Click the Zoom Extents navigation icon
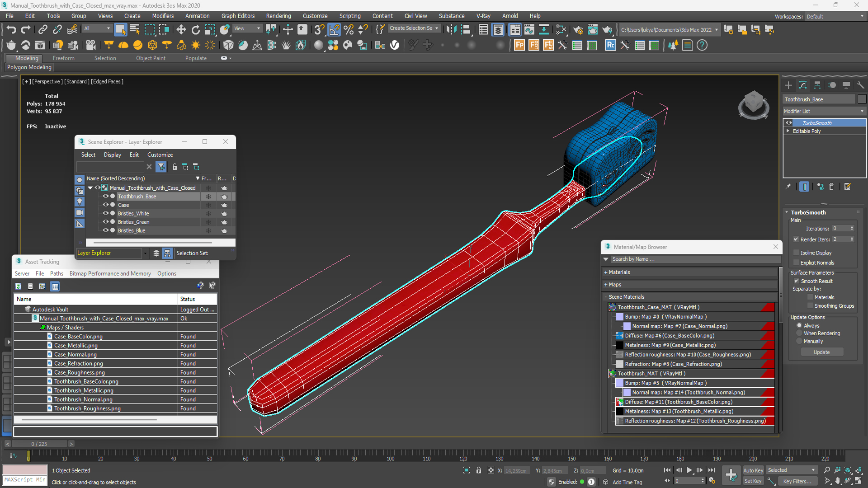Image resolution: width=868 pixels, height=488 pixels. (x=848, y=470)
